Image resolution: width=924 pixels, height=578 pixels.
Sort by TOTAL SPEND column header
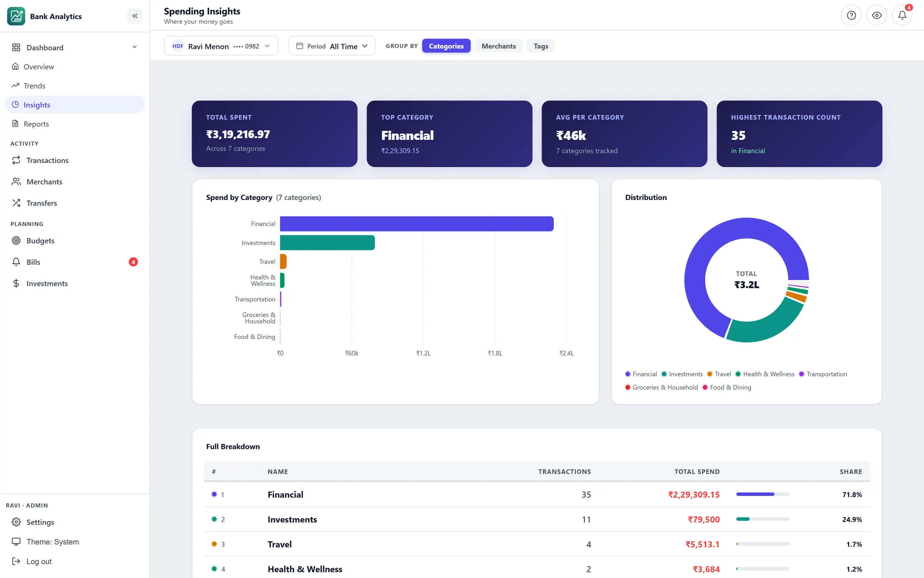pos(697,472)
